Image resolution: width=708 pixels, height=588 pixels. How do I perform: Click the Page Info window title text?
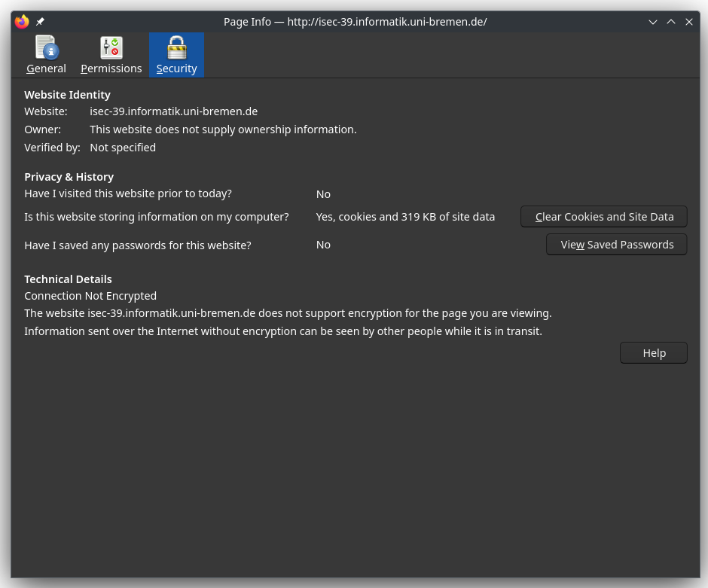(355, 22)
